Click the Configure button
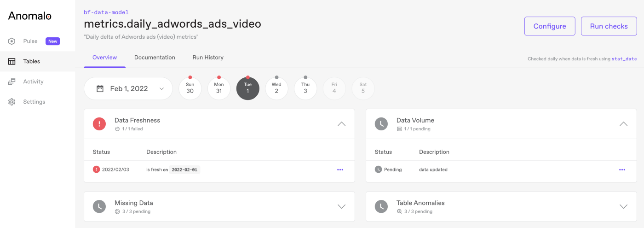 [x=550, y=26]
